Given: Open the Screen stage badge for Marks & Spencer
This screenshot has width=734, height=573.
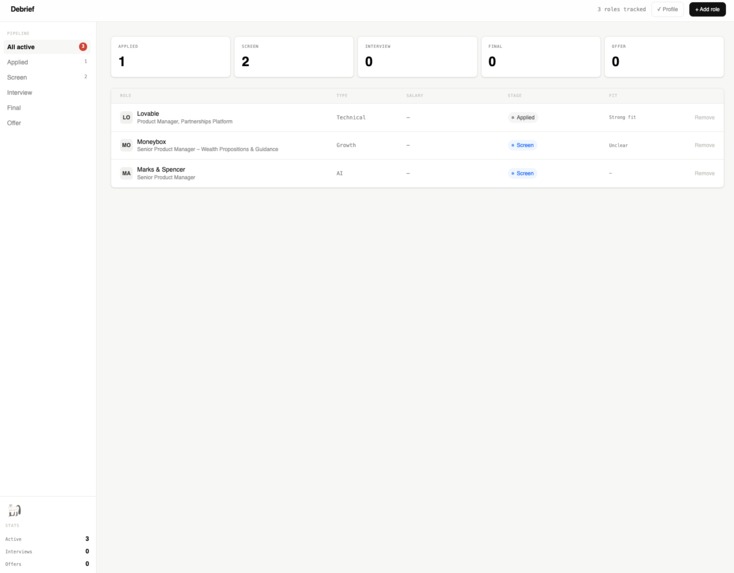Looking at the screenshot, I should (522, 173).
